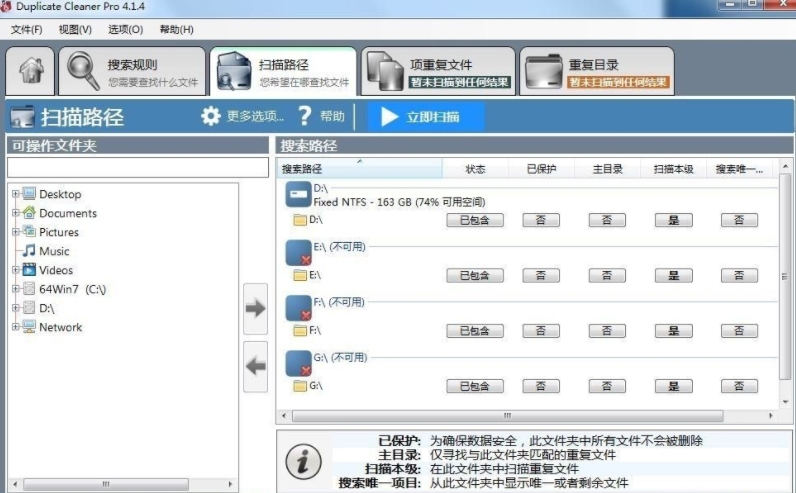Click the 项重复文件 tab documents icon
796x493 pixels.
[x=385, y=71]
